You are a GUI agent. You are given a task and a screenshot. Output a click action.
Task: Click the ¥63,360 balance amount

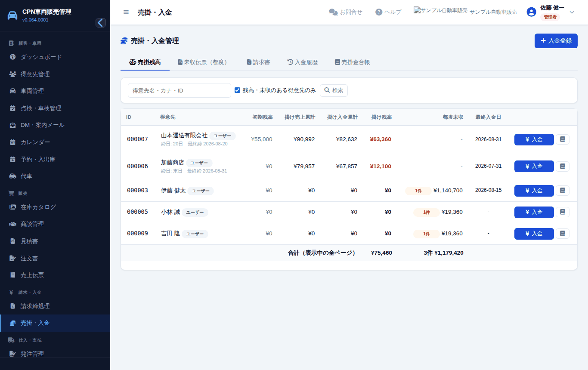[381, 139]
